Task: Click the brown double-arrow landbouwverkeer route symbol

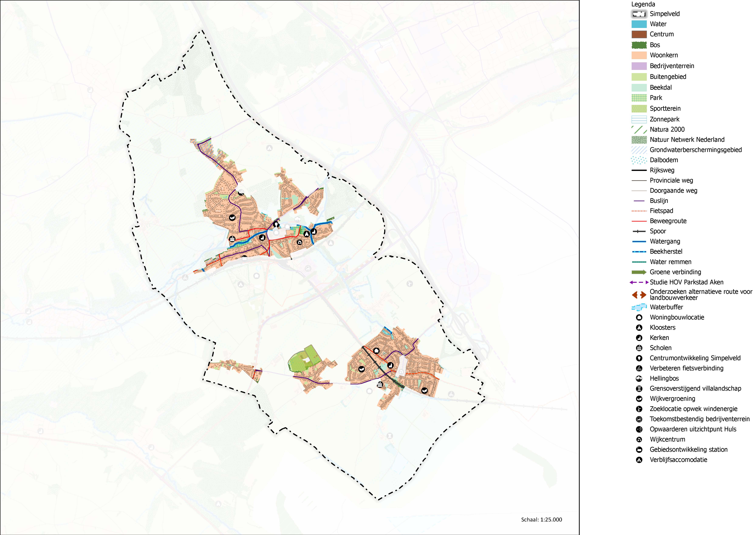Action: [639, 295]
